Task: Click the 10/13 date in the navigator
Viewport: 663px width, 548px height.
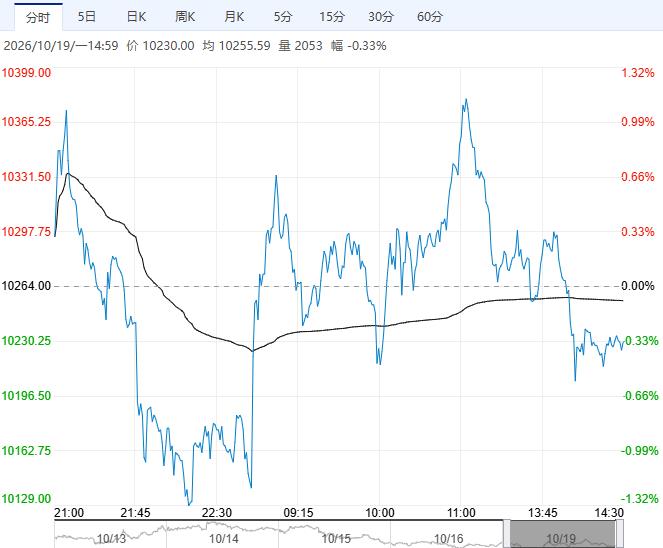Action: tap(111, 539)
